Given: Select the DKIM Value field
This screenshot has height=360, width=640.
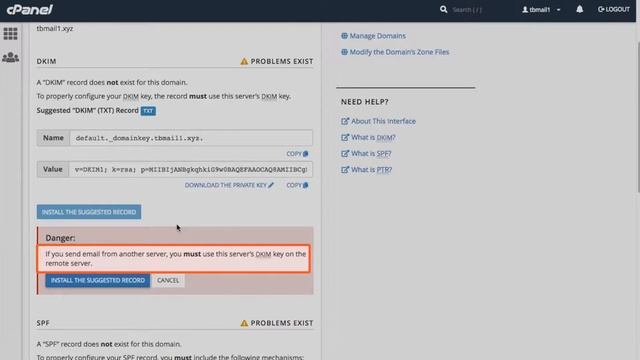Looking at the screenshot, I should 191,169.
